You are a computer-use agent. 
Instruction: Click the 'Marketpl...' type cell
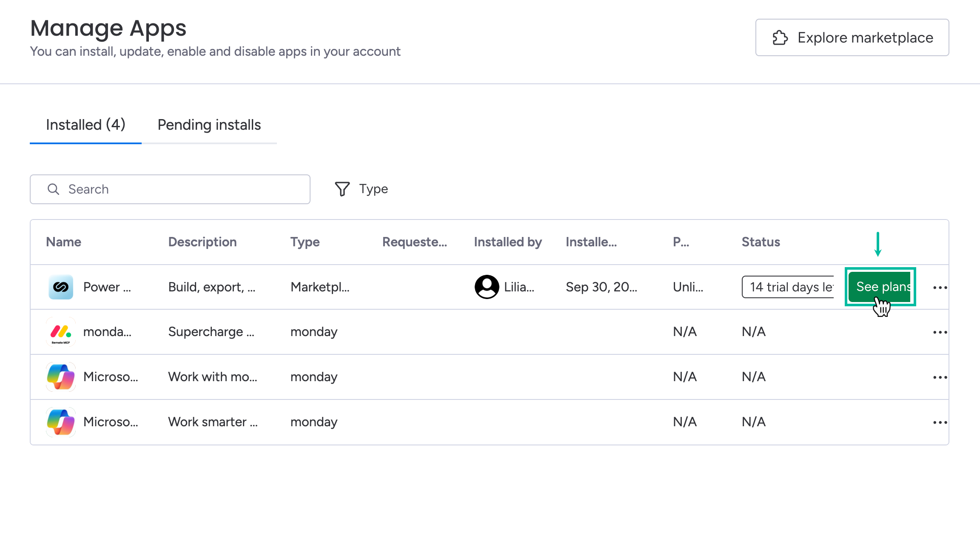320,287
